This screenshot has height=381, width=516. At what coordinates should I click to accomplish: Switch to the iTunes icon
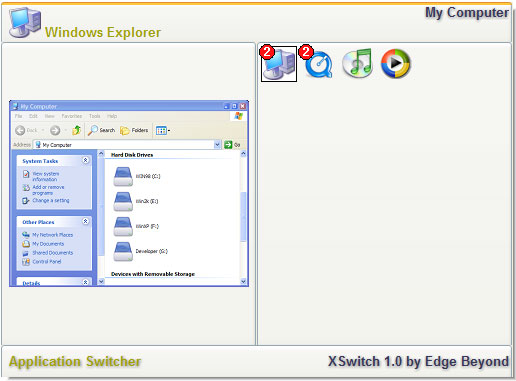tap(358, 63)
